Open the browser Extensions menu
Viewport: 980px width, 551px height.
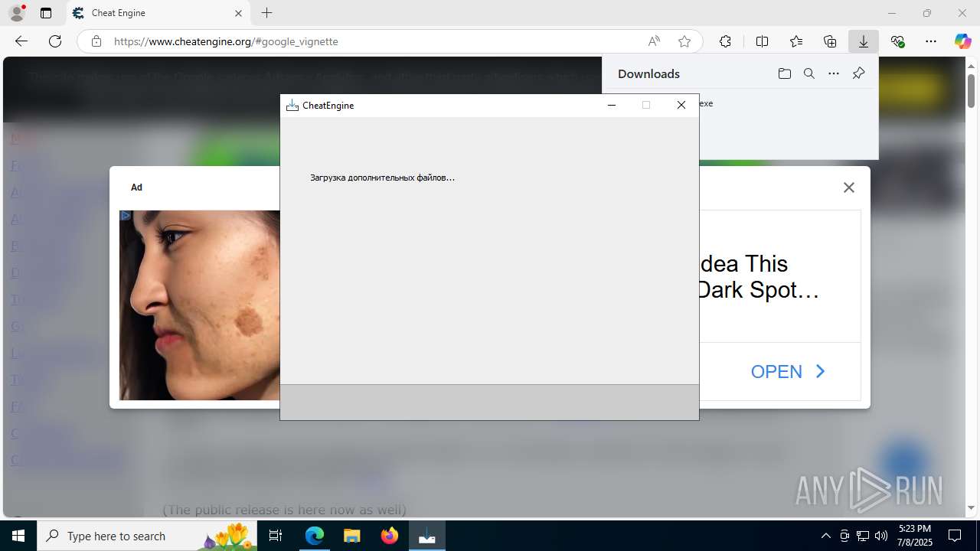click(725, 41)
